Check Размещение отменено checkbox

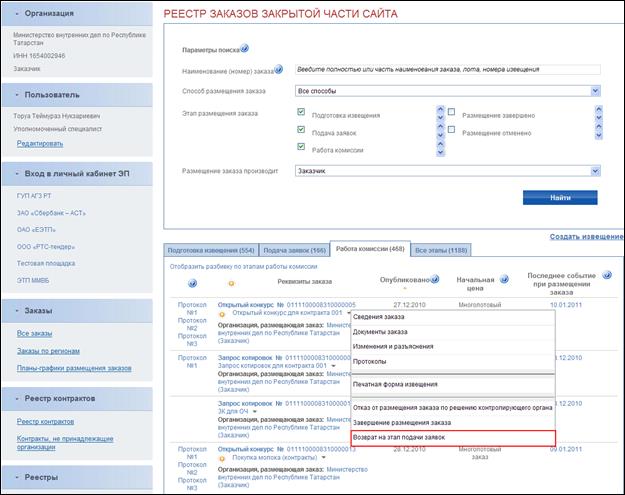tap(451, 129)
